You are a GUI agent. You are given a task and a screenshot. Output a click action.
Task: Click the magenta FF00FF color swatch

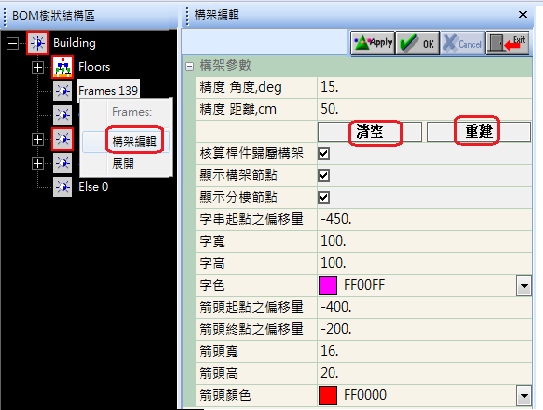pyautogui.click(x=328, y=286)
